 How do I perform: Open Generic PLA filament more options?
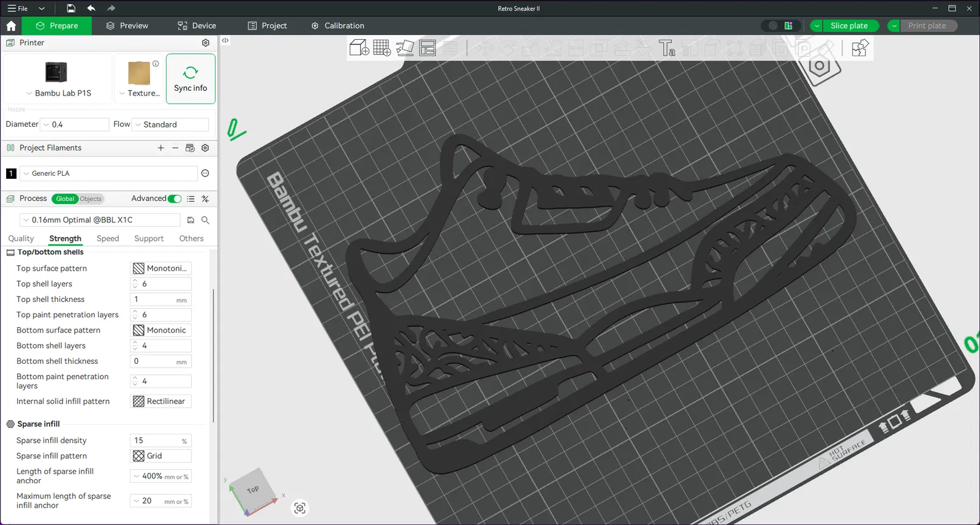click(x=205, y=173)
